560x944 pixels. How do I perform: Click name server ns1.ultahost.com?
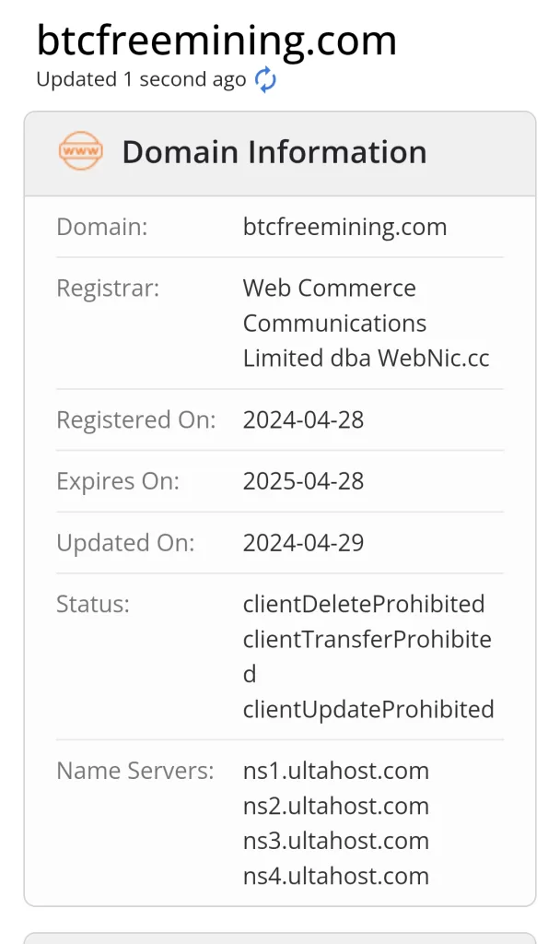[335, 771]
